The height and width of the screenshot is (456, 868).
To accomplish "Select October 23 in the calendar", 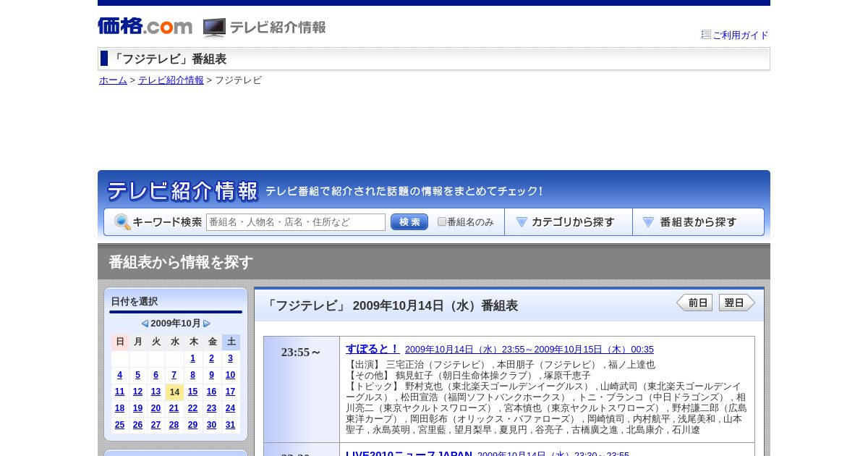I will (211, 408).
